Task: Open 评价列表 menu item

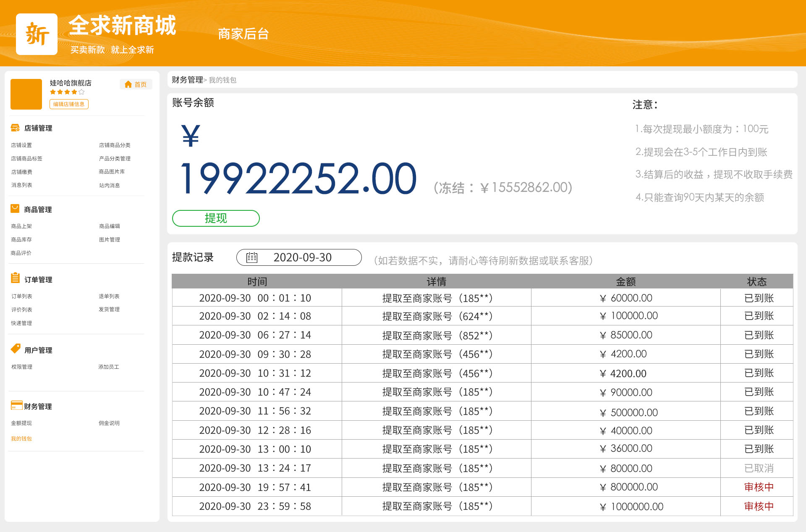Action: (21, 310)
